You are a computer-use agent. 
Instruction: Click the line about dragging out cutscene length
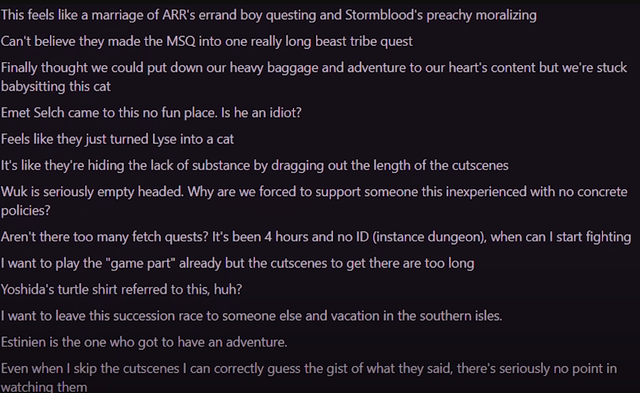pos(255,165)
